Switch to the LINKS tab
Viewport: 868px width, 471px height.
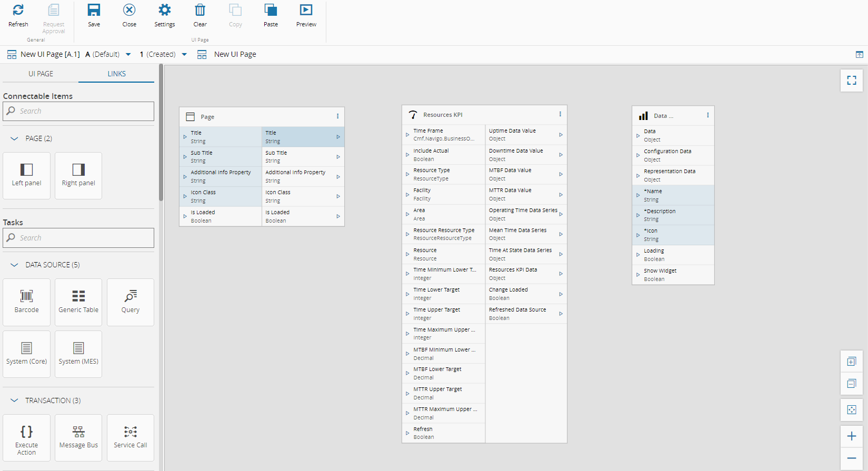coord(116,74)
